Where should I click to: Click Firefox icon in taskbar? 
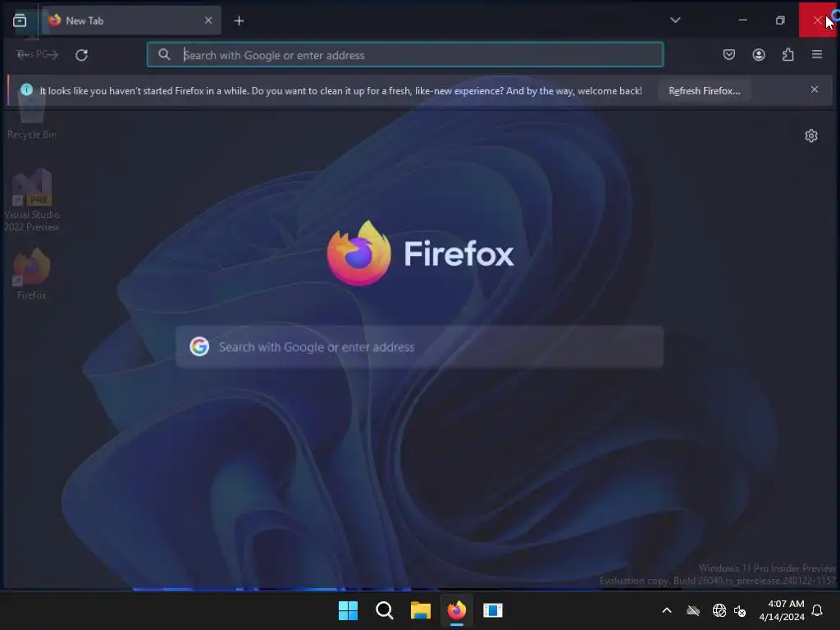tap(457, 610)
